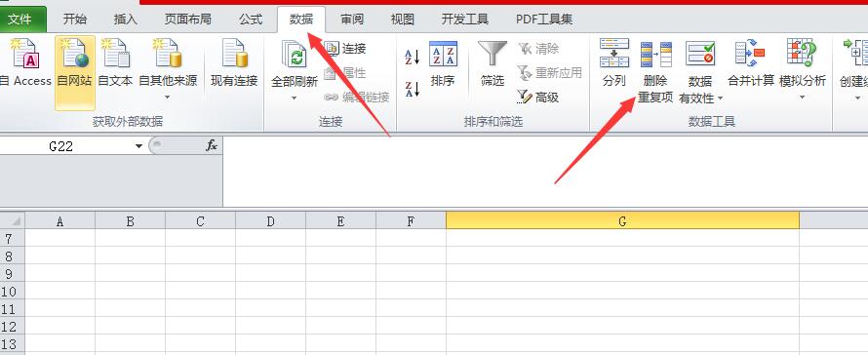868x355 pixels.
Task: Select row 12 header
Action: point(12,326)
